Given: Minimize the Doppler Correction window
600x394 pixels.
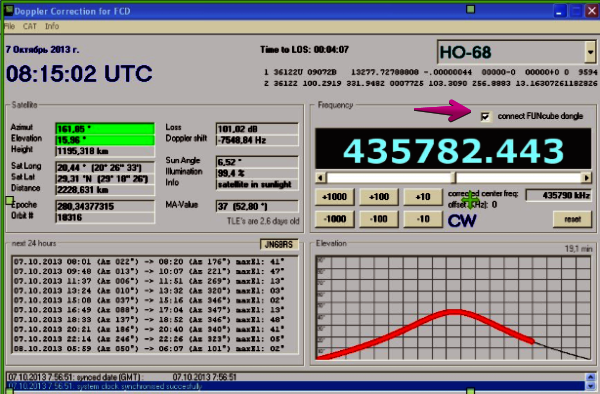Looking at the screenshot, I should [x=559, y=11].
